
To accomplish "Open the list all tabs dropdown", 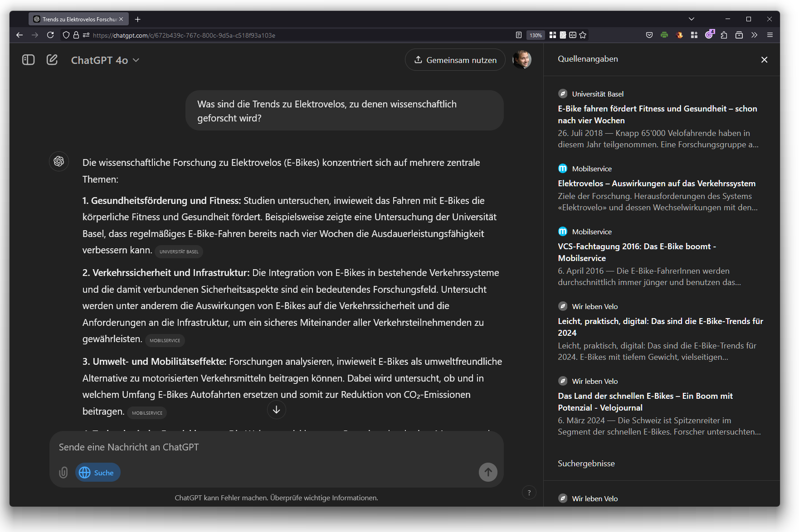I will 692,19.
